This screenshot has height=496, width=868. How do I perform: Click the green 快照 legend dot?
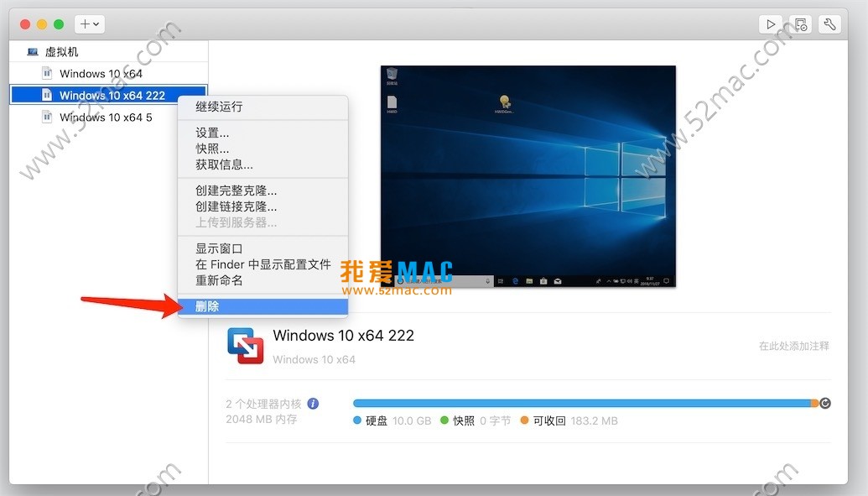[x=444, y=420]
